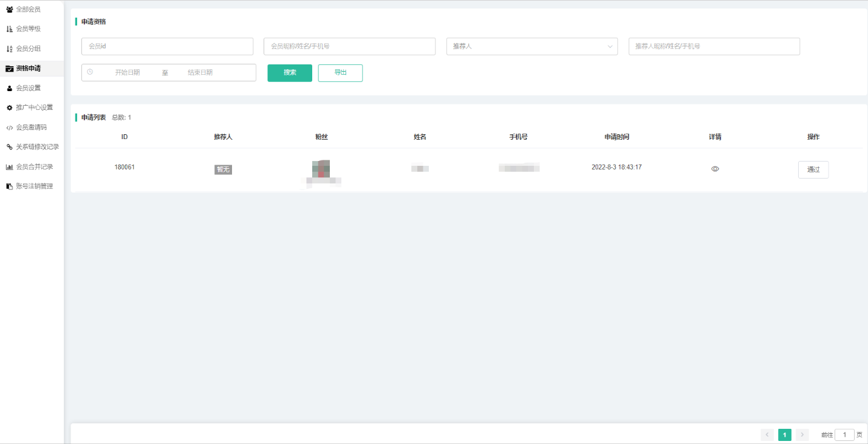
Task: Click the 会员合并记录 chart icon
Action: (x=9, y=167)
